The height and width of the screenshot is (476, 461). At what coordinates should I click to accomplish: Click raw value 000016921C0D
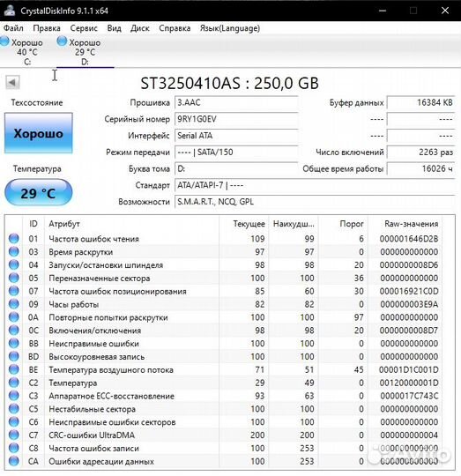409,291
